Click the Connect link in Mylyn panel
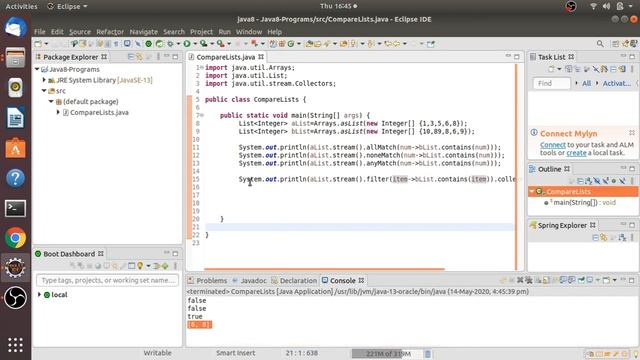The height and width of the screenshot is (360, 640). tap(553, 145)
